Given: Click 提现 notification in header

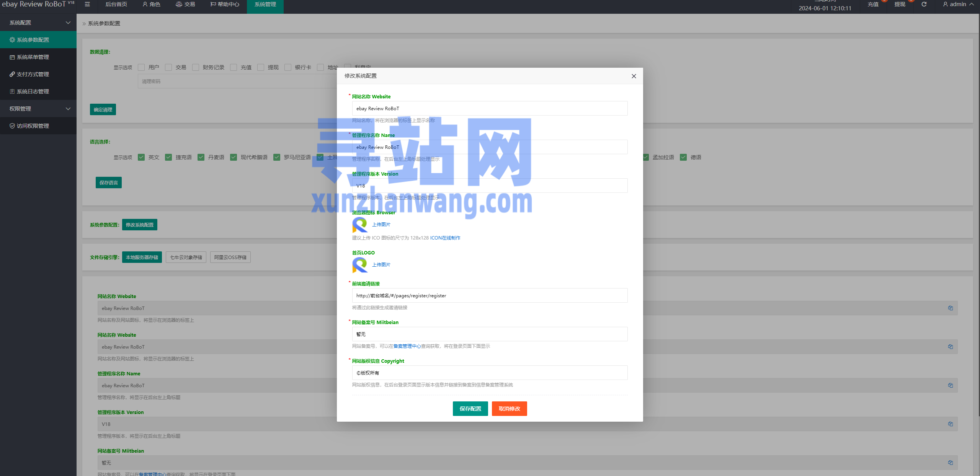Looking at the screenshot, I should [900, 4].
